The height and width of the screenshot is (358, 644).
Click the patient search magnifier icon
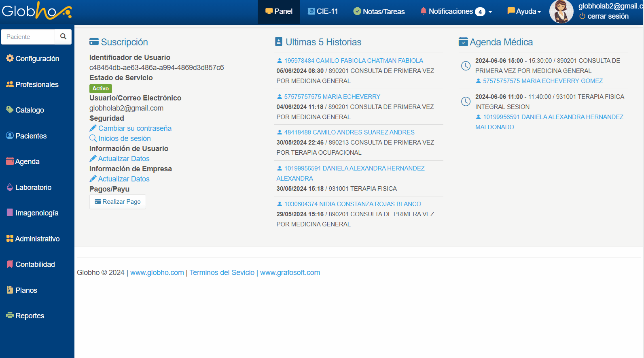pos(63,36)
